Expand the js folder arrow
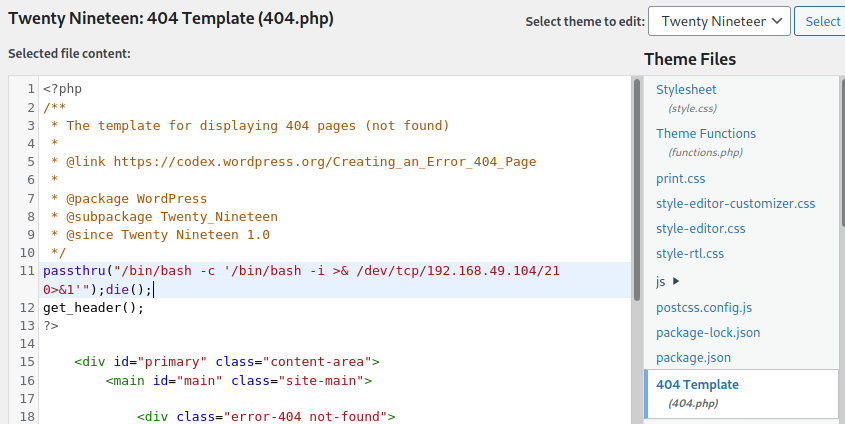Image resolution: width=845 pixels, height=424 pixels. tap(676, 281)
